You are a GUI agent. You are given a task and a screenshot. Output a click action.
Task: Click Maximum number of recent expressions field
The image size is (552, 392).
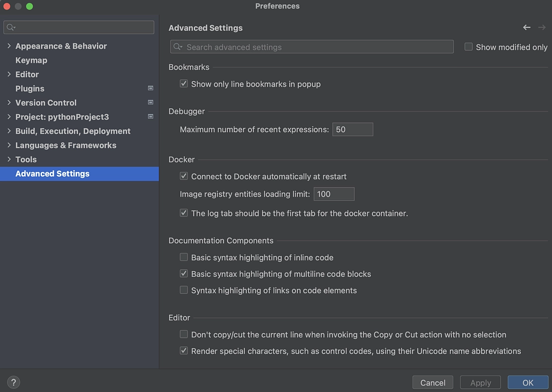(x=353, y=129)
